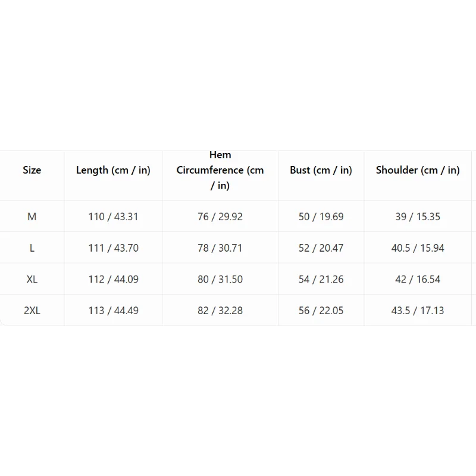Select the 110 / 43.31 length cell
The width and height of the screenshot is (476, 476).
(x=113, y=217)
